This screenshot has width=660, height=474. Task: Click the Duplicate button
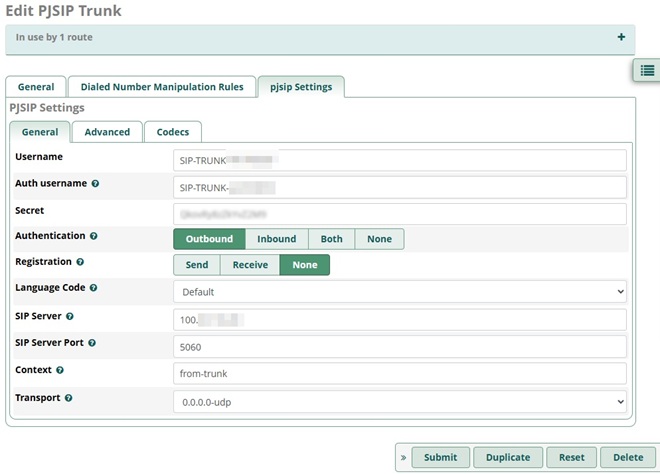coord(507,457)
